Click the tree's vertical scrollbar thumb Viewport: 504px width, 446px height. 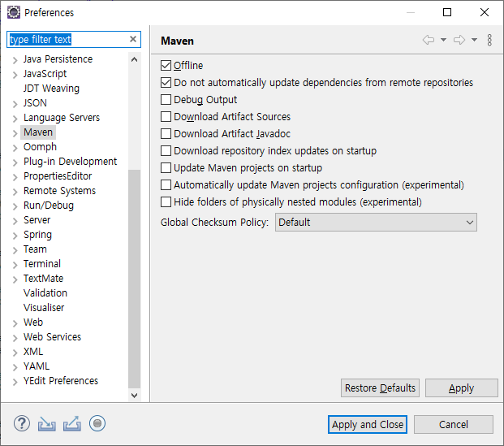pos(135,279)
